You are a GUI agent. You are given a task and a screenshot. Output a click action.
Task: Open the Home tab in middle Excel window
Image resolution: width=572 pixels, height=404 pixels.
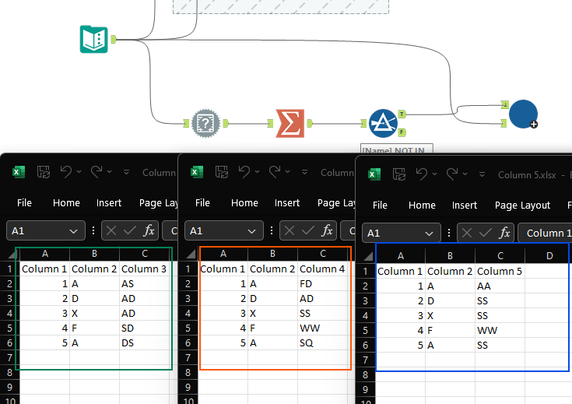point(244,203)
